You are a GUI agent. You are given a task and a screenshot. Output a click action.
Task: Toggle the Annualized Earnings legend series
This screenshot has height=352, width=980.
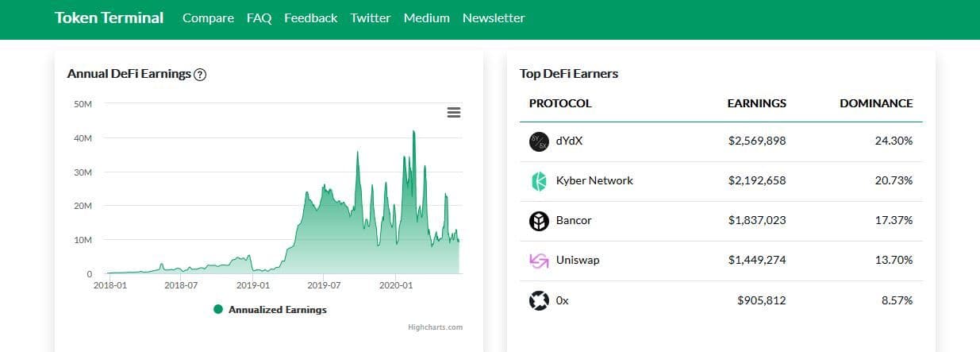pos(277,310)
